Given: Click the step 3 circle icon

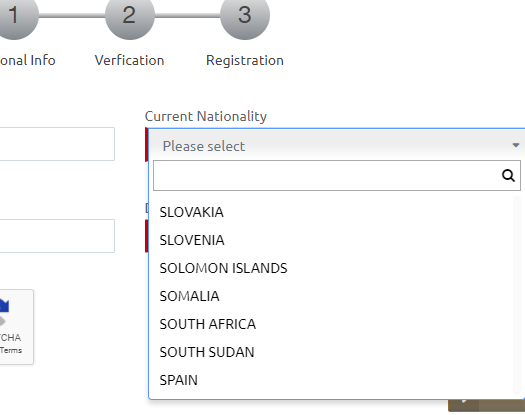Looking at the screenshot, I should [245, 15].
